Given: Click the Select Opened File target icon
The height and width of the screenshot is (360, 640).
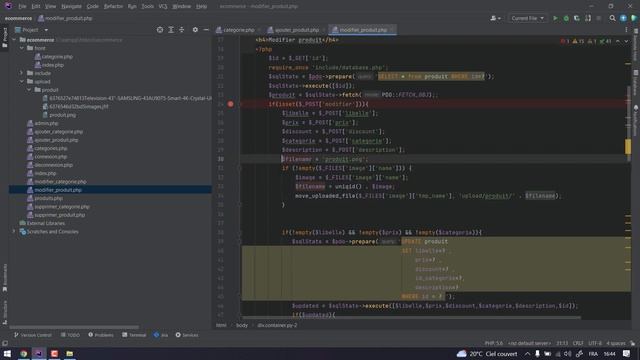Looking at the screenshot, I should (160, 30).
